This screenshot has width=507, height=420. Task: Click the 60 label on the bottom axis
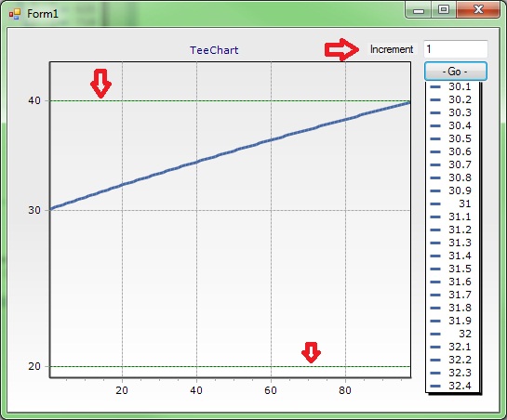[271, 390]
